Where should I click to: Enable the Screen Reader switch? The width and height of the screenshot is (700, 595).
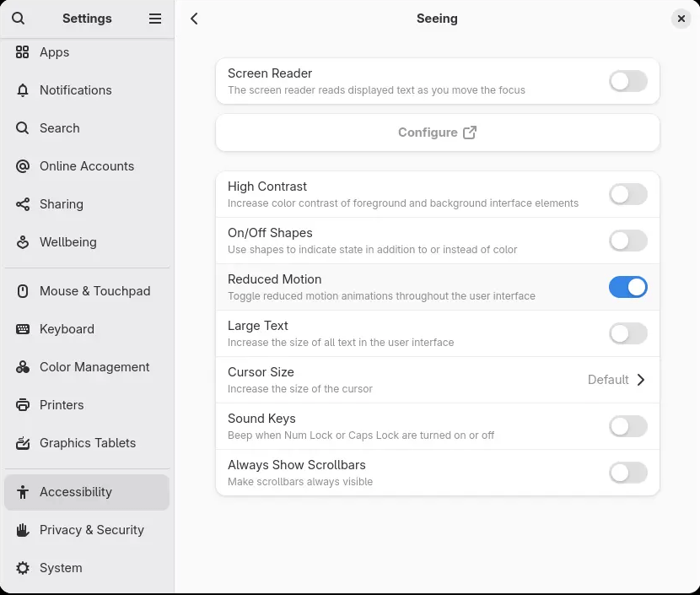coord(627,81)
